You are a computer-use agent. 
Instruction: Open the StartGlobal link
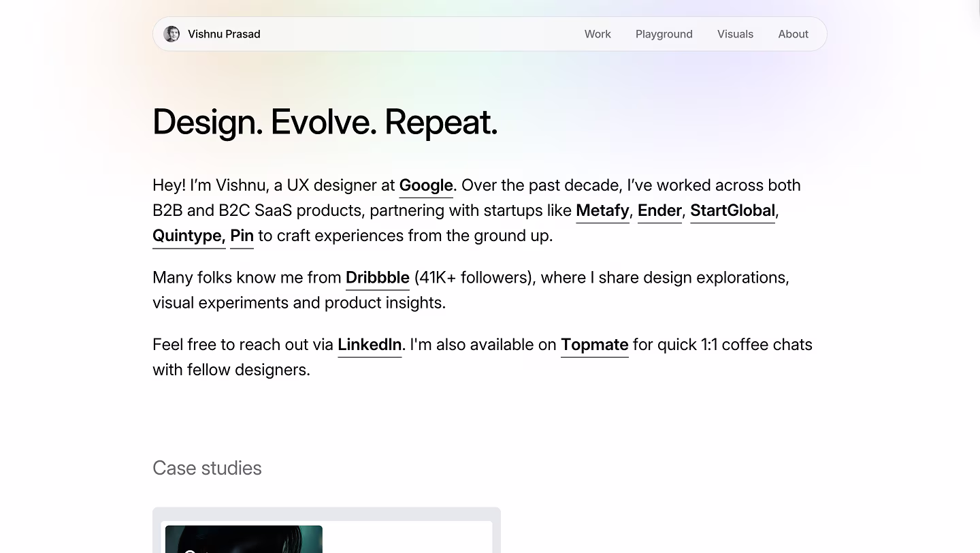[732, 210]
